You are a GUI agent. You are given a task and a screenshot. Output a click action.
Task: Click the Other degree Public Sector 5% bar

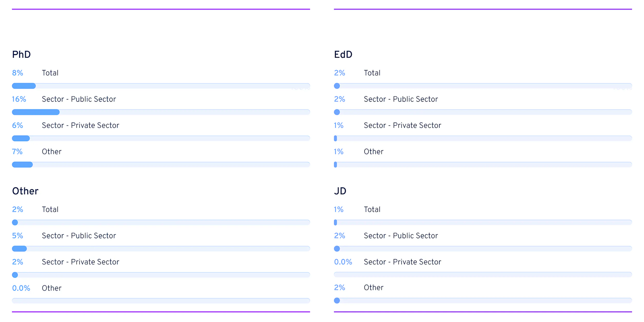(x=161, y=249)
